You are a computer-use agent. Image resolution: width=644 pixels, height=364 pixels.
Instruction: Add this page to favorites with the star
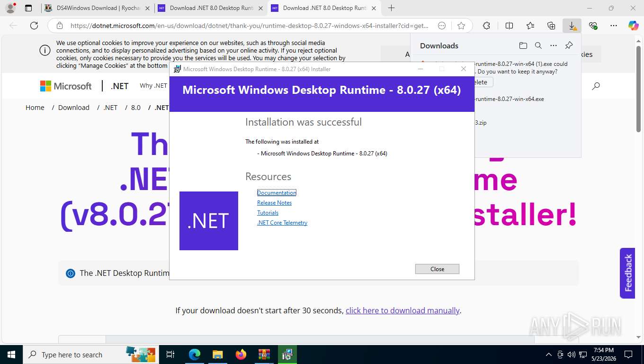pyautogui.click(x=461, y=26)
